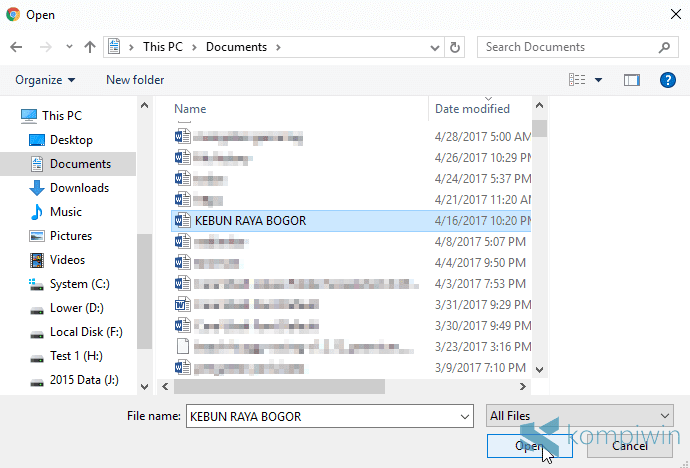
Task: Click the Up one level arrow icon
Action: [x=90, y=47]
